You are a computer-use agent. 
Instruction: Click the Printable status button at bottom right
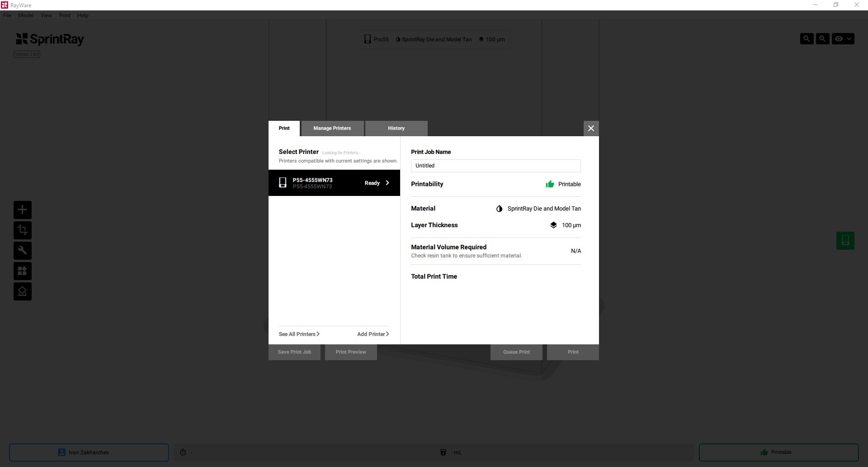(x=778, y=453)
